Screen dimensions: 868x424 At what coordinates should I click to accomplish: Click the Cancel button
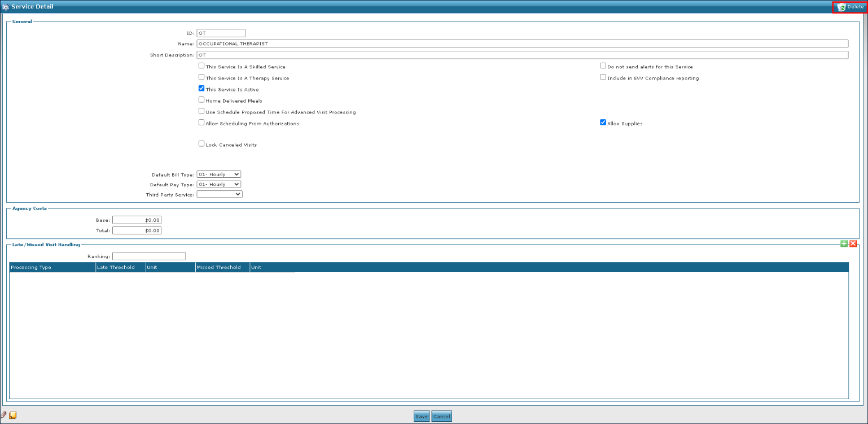pos(441,416)
